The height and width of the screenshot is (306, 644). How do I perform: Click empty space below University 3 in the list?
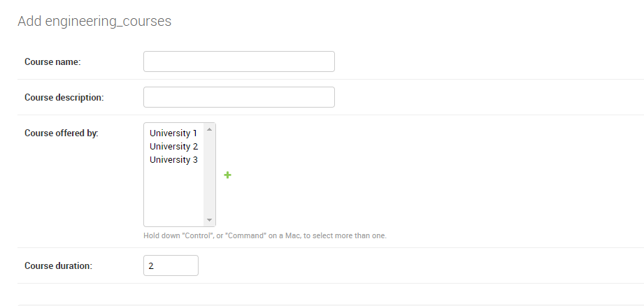173,196
